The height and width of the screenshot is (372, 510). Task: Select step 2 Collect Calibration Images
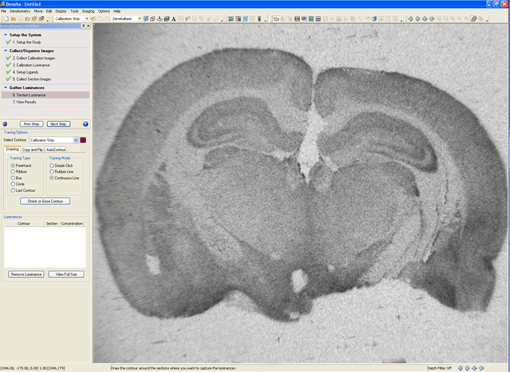[34, 58]
